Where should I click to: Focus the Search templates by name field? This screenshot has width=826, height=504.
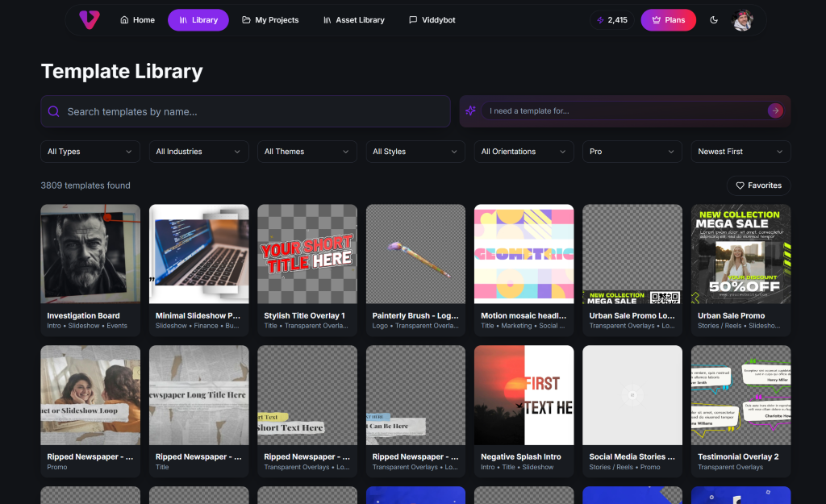click(x=245, y=111)
